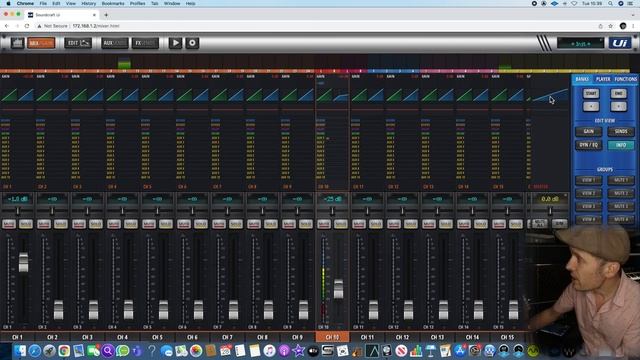Switch to the Banks tab

point(582,79)
